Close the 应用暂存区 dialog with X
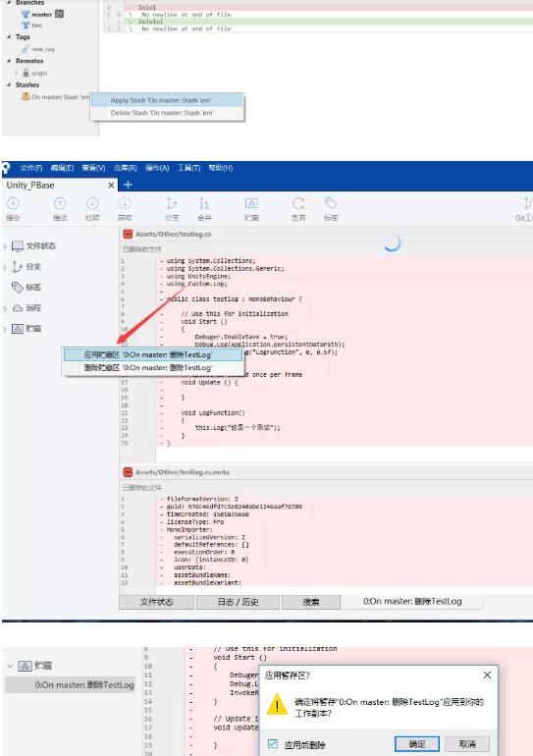Image resolution: width=533 pixels, height=756 pixels. tap(487, 675)
